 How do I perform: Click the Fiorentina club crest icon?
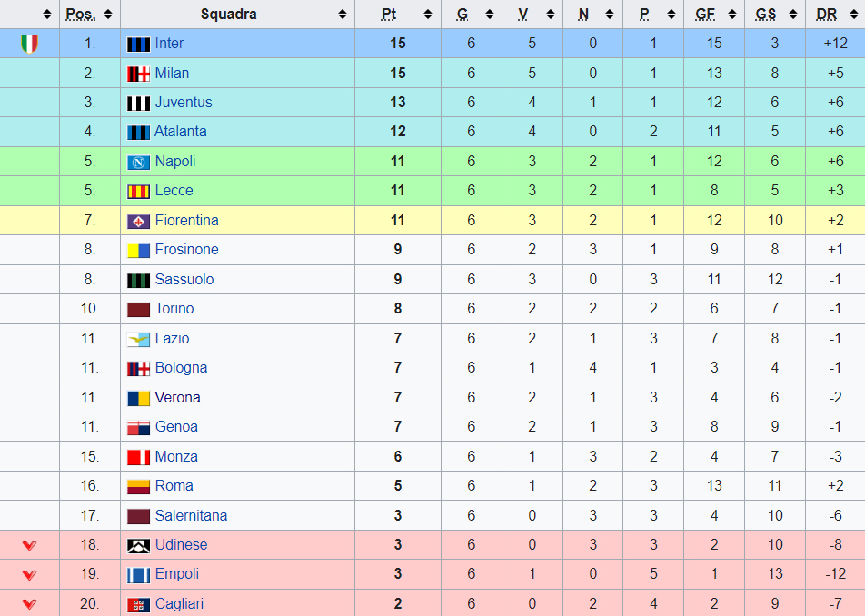tap(138, 221)
